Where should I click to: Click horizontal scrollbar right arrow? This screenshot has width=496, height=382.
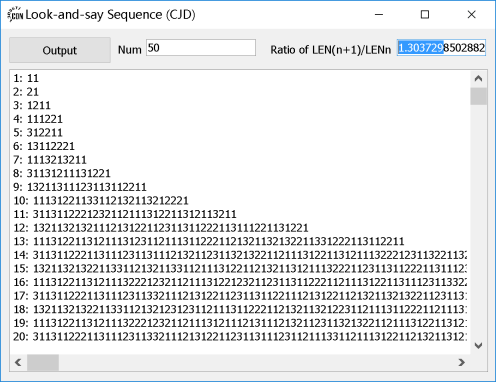[462, 362]
